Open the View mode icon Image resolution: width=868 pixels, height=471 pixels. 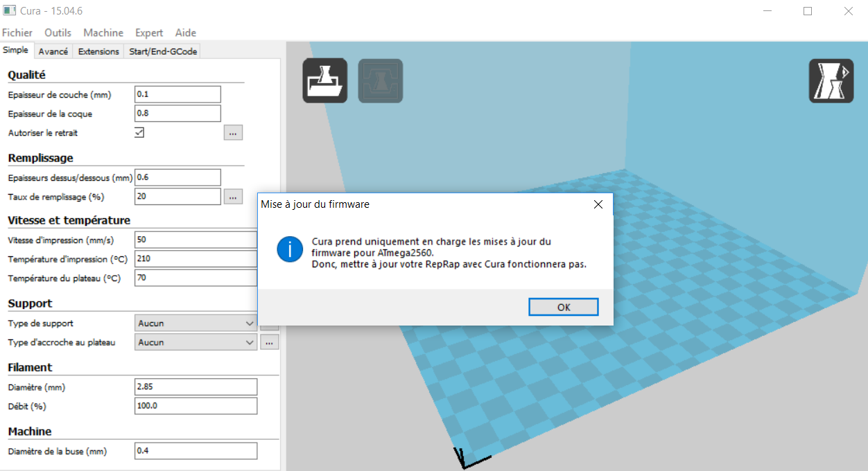[831, 81]
